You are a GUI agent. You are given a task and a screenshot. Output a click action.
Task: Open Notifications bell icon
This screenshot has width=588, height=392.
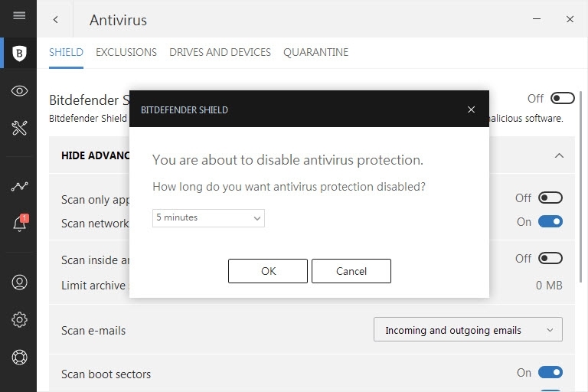coord(20,223)
